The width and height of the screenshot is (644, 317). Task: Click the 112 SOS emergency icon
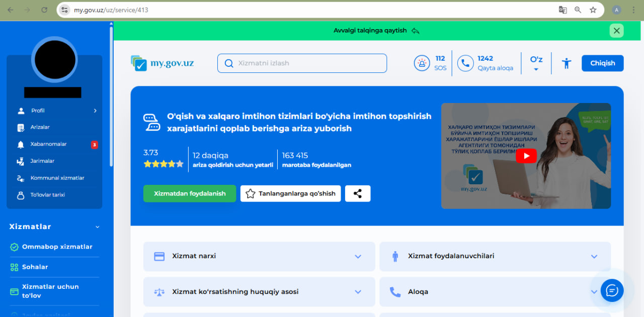click(x=422, y=63)
